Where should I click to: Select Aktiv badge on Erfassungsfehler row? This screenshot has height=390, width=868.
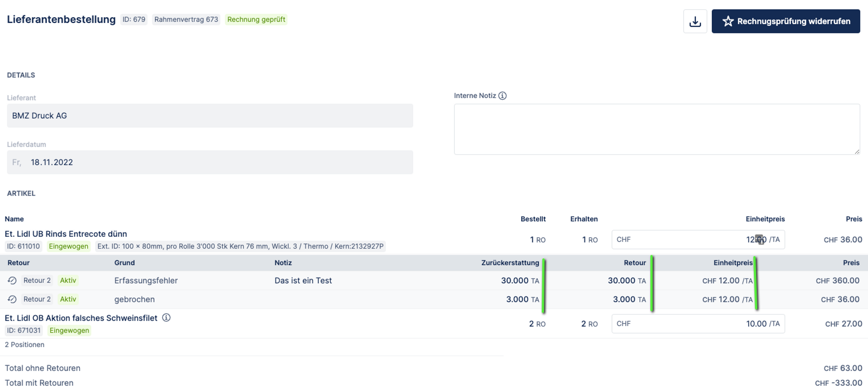click(x=68, y=281)
